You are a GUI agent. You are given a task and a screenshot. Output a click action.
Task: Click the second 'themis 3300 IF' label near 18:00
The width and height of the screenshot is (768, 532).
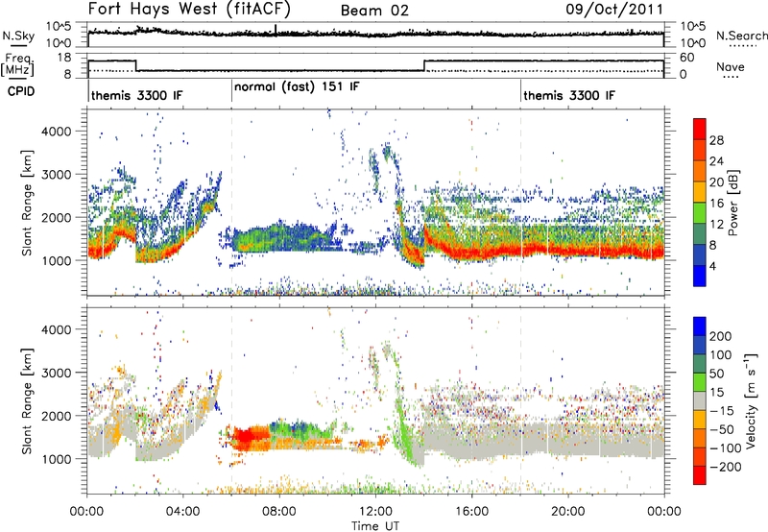pyautogui.click(x=569, y=95)
